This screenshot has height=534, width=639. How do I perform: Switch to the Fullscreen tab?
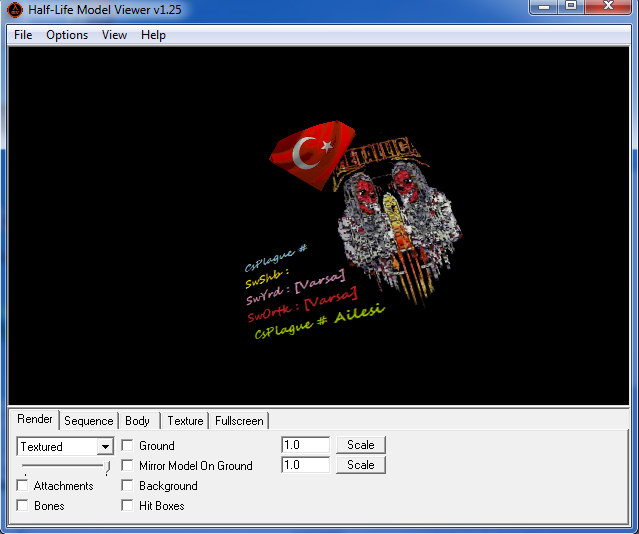pyautogui.click(x=239, y=421)
